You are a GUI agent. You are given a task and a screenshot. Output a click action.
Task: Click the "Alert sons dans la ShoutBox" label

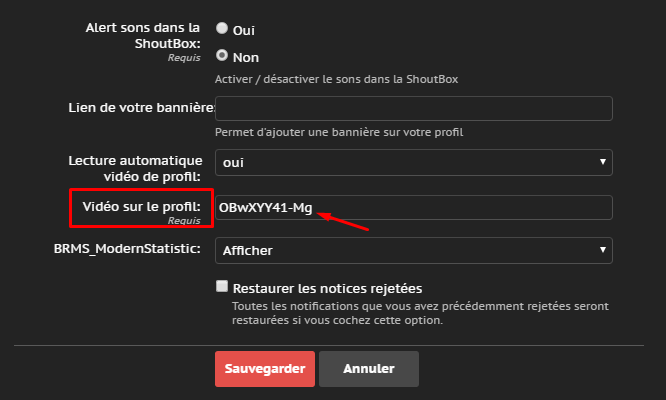pos(144,35)
